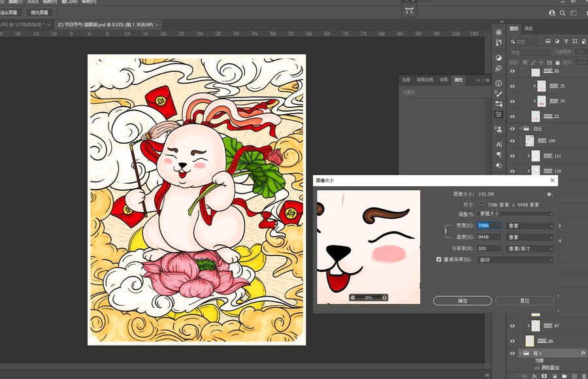The width and height of the screenshot is (588, 379).
Task: Open the Character panel icon
Action: pyautogui.click(x=498, y=144)
